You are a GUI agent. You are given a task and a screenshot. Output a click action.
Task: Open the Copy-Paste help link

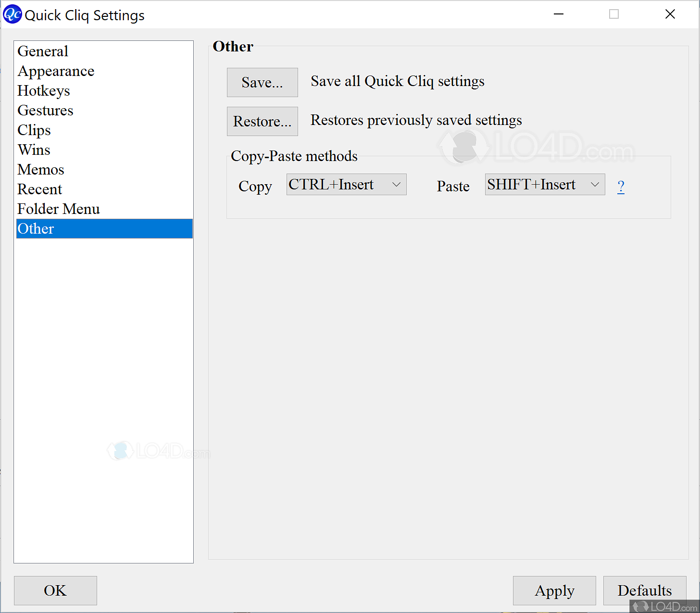click(621, 187)
